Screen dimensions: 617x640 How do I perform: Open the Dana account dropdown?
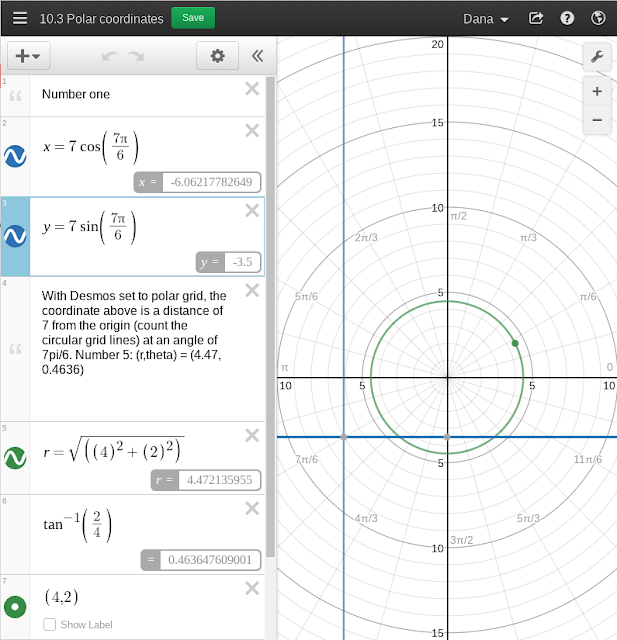pos(486,19)
